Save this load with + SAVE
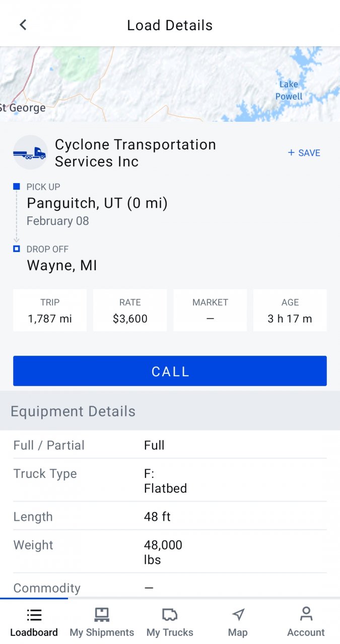The height and width of the screenshot is (644, 340). click(x=304, y=153)
